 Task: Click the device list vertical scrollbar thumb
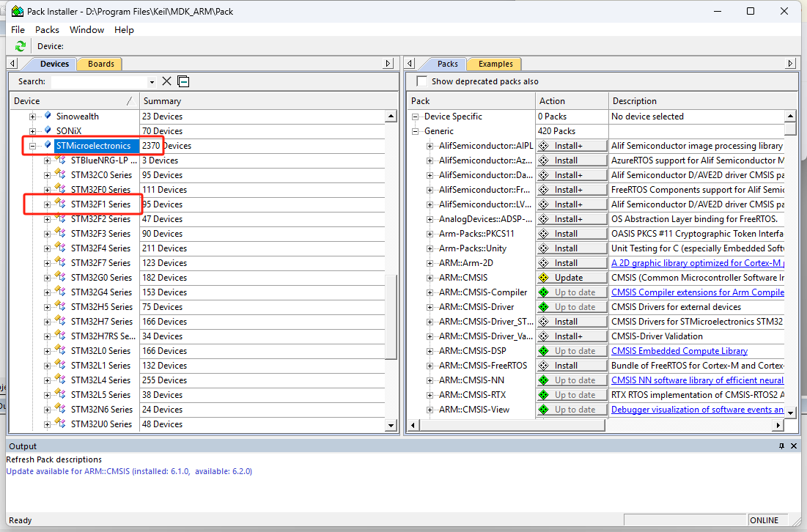[x=391, y=317]
